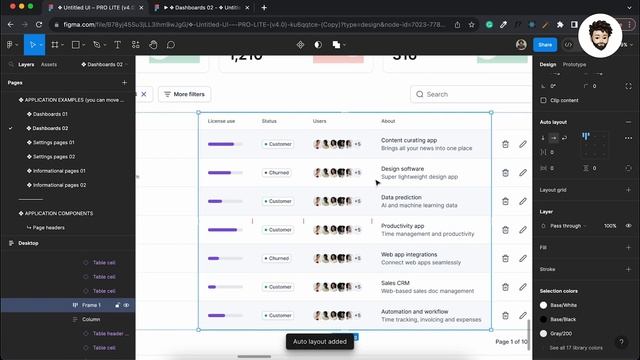Set auto layout direction to horizontal
This screenshot has width=640, height=360.
(x=553, y=138)
